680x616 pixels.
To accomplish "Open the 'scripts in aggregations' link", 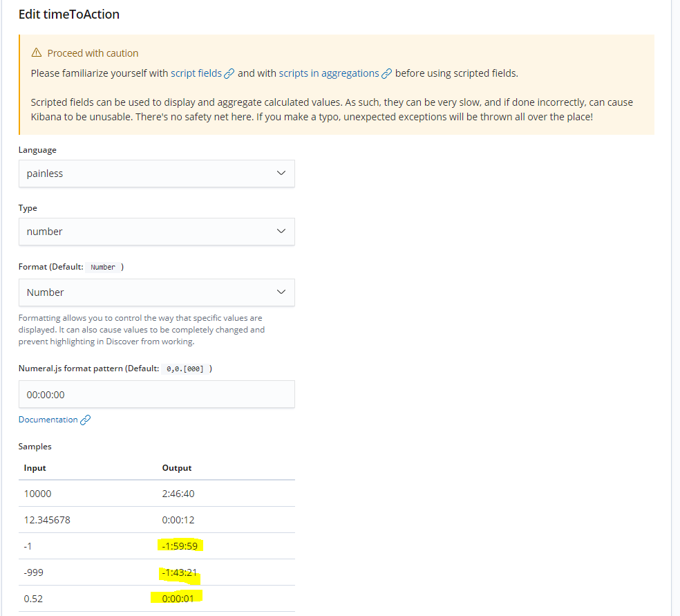I will click(x=328, y=73).
